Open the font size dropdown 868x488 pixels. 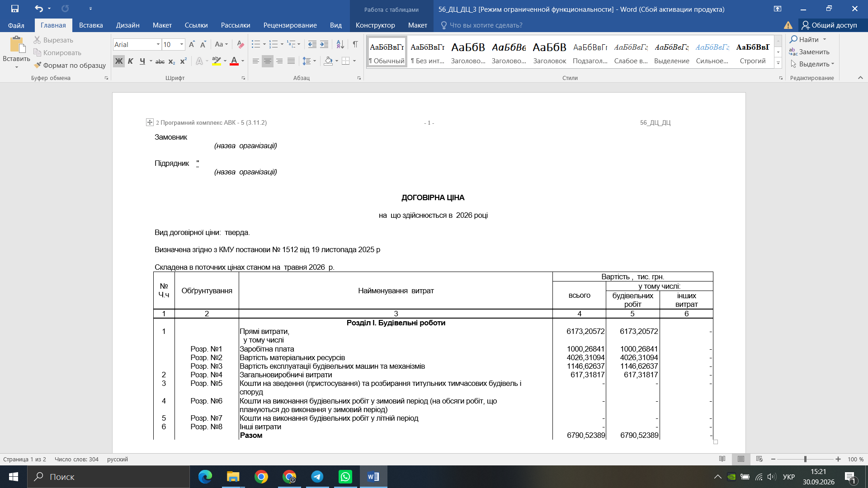pos(182,44)
